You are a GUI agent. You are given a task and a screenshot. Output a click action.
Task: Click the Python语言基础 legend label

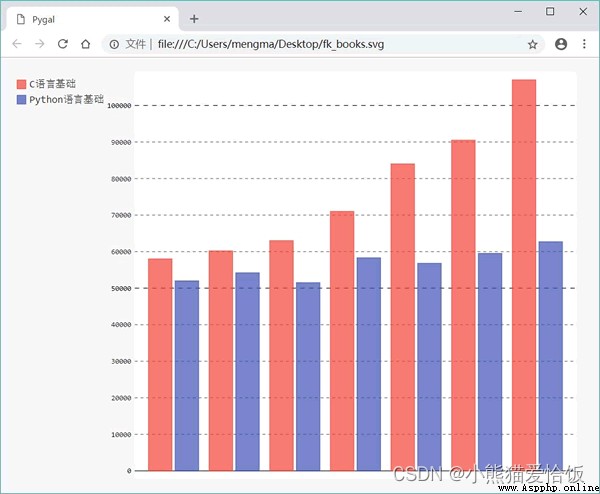(x=67, y=99)
